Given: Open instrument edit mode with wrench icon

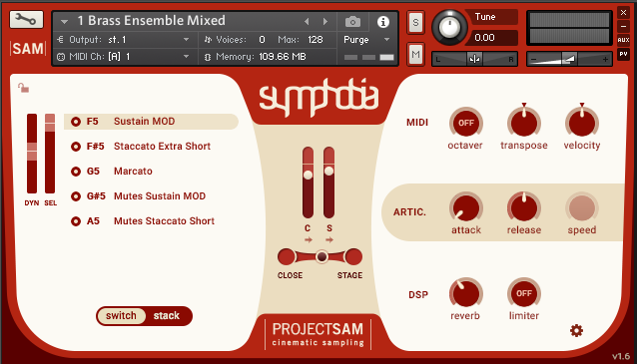Looking at the screenshot, I should click(26, 20).
